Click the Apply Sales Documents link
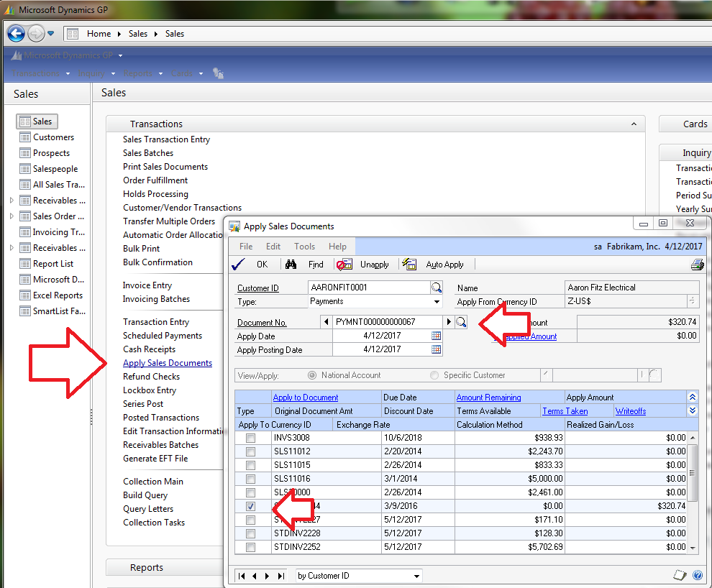This screenshot has width=712, height=588. pos(168,363)
